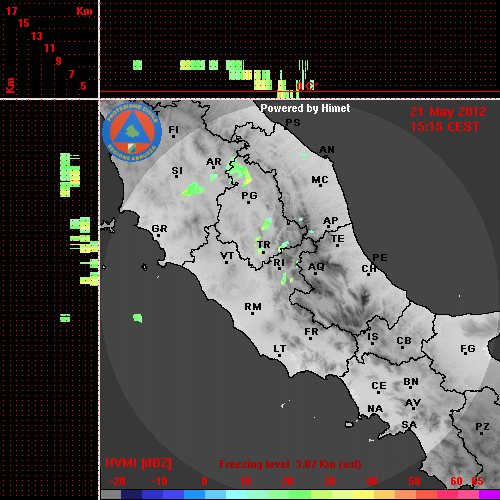This screenshot has height=500, width=500.
Task: Select the CE city label
Action: point(379,386)
